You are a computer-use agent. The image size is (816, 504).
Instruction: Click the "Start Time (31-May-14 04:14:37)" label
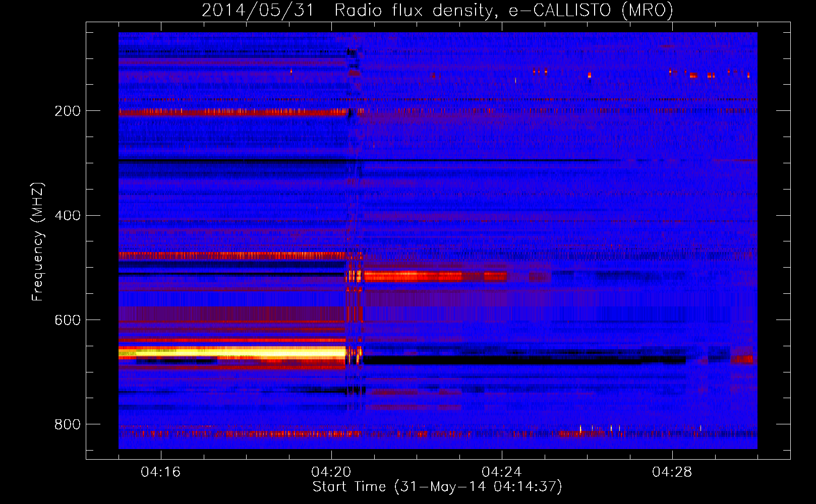(437, 487)
